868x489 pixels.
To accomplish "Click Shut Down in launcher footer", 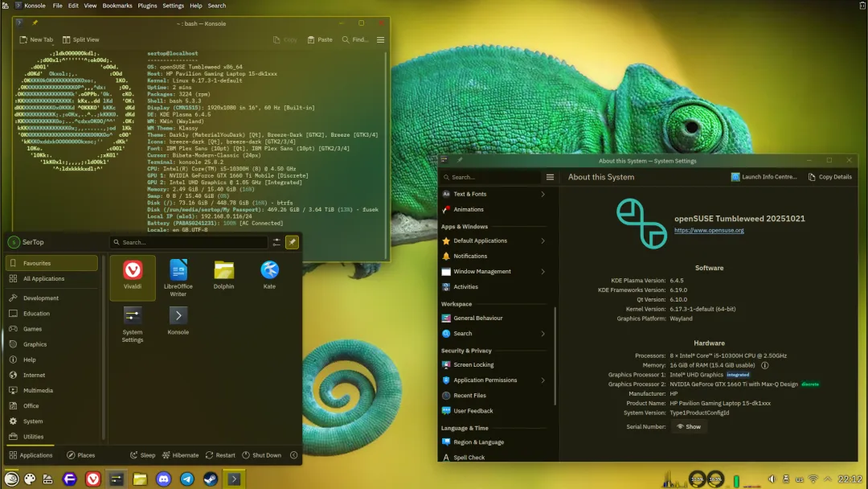I will click(x=261, y=455).
